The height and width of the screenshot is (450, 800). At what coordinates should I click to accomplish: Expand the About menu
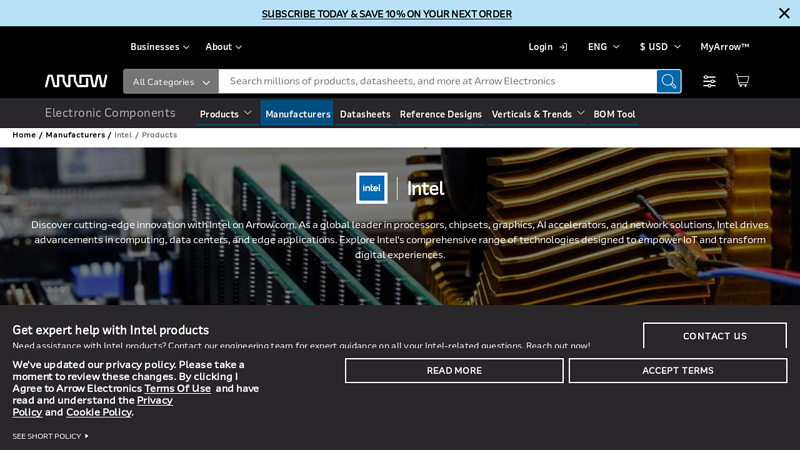pos(223,47)
